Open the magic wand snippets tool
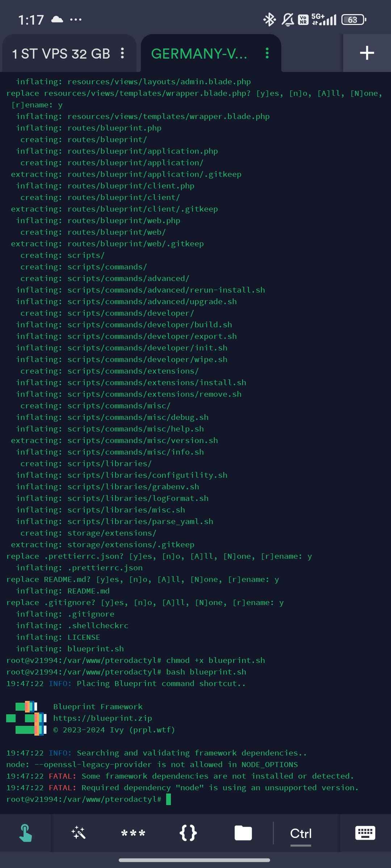The height and width of the screenshot is (868, 391). [x=79, y=833]
